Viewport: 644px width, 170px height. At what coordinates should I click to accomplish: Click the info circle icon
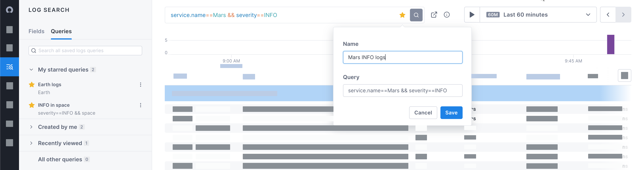tap(447, 15)
